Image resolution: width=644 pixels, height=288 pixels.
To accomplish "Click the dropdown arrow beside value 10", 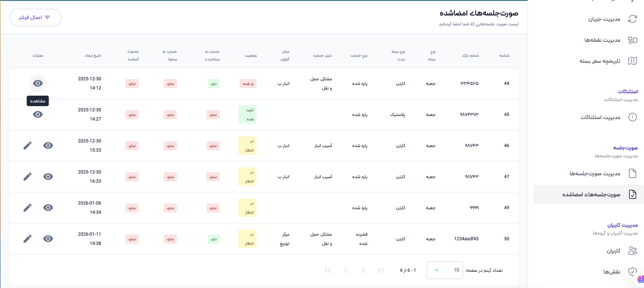I will (x=436, y=270).
